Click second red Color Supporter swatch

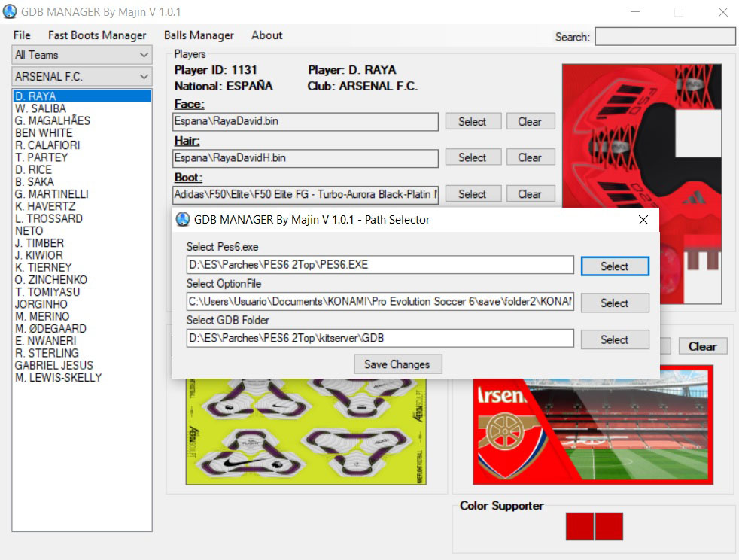pyautogui.click(x=609, y=527)
